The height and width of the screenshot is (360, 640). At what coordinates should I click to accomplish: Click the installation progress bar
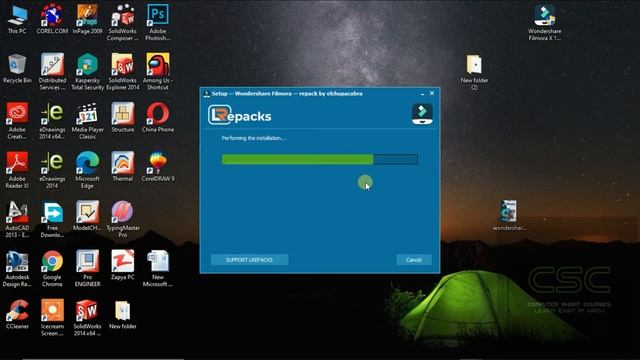[x=320, y=159]
